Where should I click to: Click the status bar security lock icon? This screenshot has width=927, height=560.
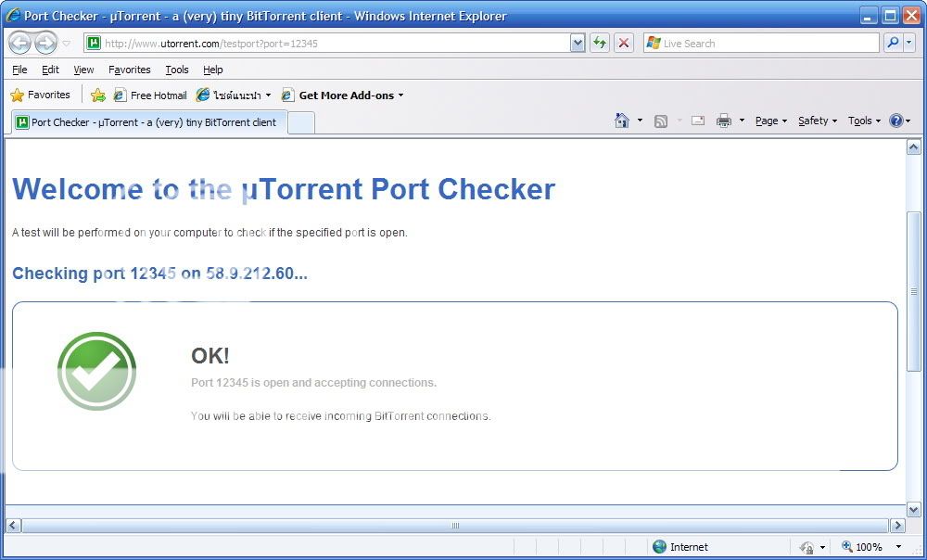806,547
